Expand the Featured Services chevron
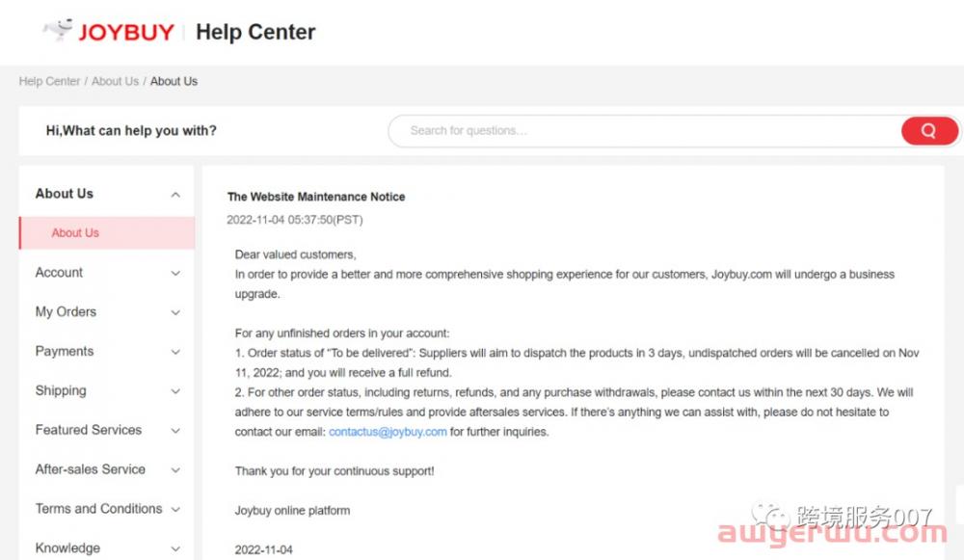The height and width of the screenshot is (560, 964). [175, 430]
